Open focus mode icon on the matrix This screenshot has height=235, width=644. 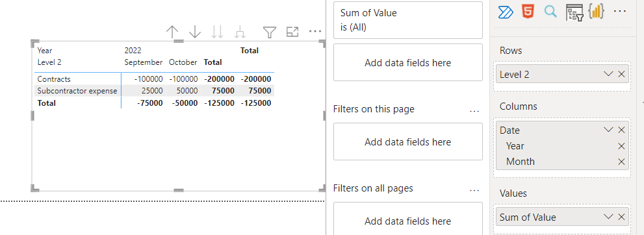tap(292, 32)
